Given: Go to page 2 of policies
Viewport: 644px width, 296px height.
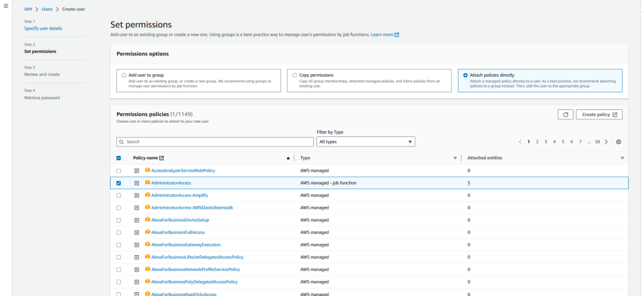Looking at the screenshot, I should pyautogui.click(x=537, y=141).
